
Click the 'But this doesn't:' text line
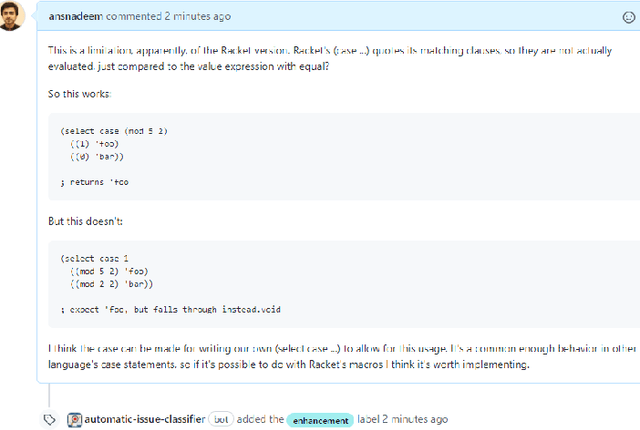point(86,219)
